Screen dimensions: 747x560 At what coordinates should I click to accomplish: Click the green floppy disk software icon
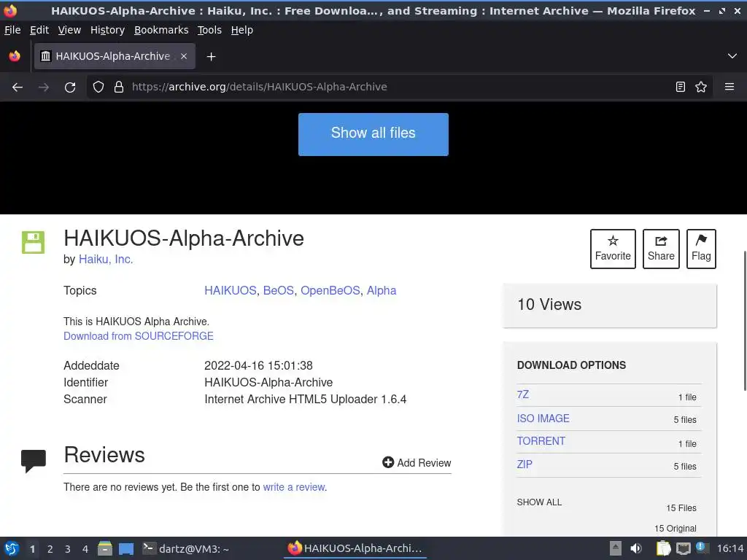[x=33, y=242]
